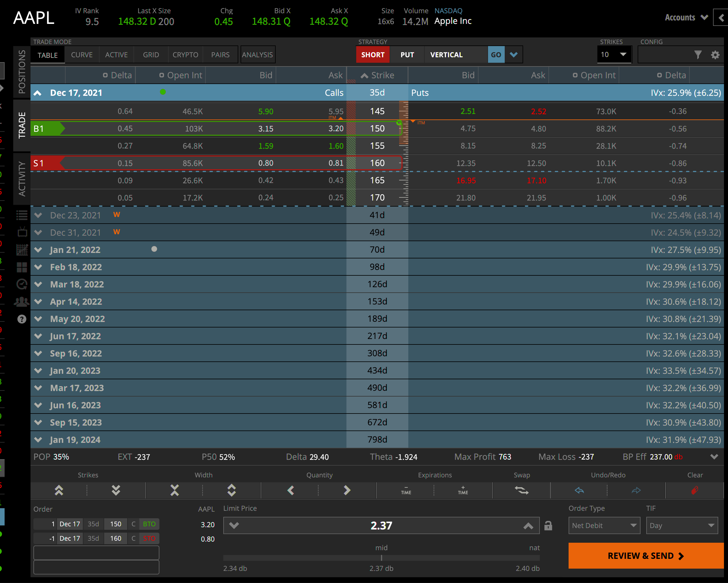Open the list view sidebar icon
The width and height of the screenshot is (728, 583).
pyautogui.click(x=22, y=215)
